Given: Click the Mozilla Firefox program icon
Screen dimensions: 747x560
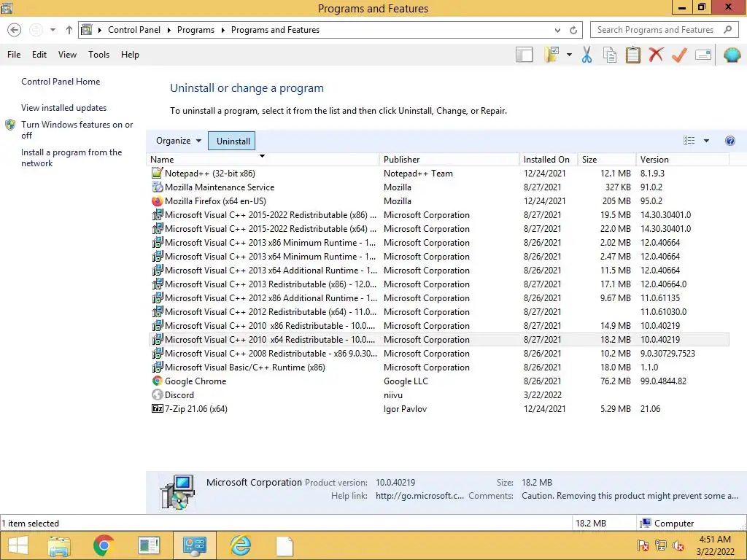Looking at the screenshot, I should click(x=157, y=201).
